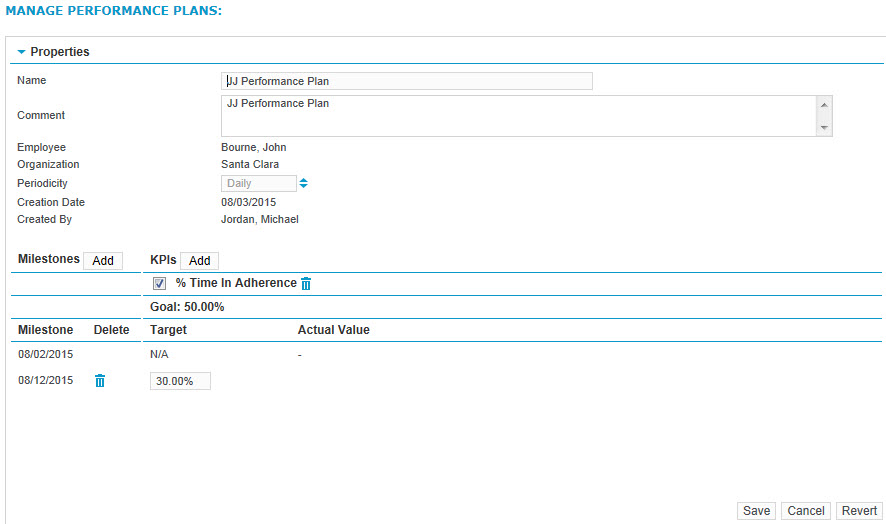Add a new milestone
Screen dimensions: 886x524
tap(103, 261)
